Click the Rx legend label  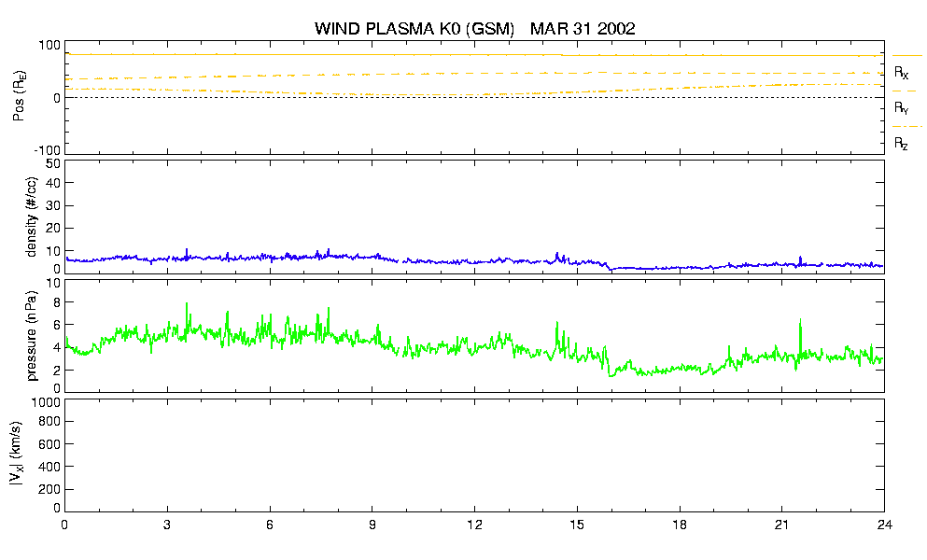pyautogui.click(x=901, y=73)
